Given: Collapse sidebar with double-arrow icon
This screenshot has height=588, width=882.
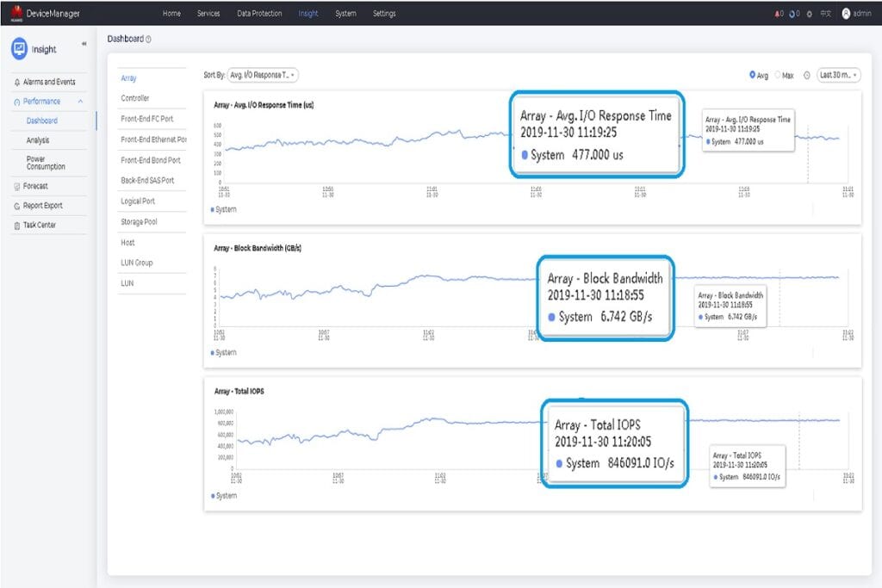Looking at the screenshot, I should (x=84, y=44).
